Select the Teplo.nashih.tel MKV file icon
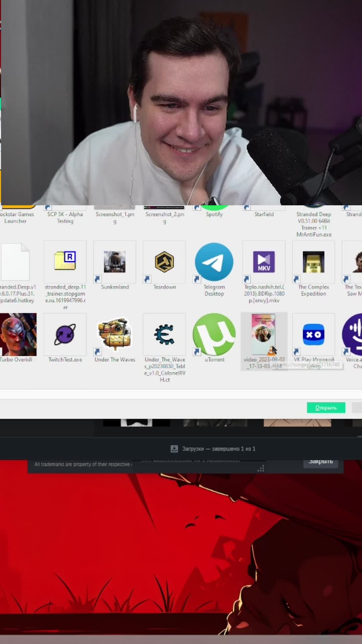This screenshot has width=362, height=644. [x=264, y=262]
